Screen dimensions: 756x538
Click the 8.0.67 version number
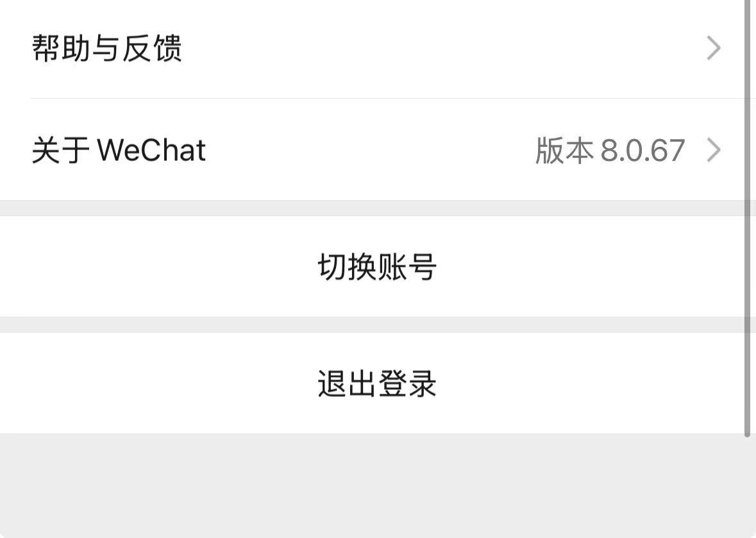[643, 150]
